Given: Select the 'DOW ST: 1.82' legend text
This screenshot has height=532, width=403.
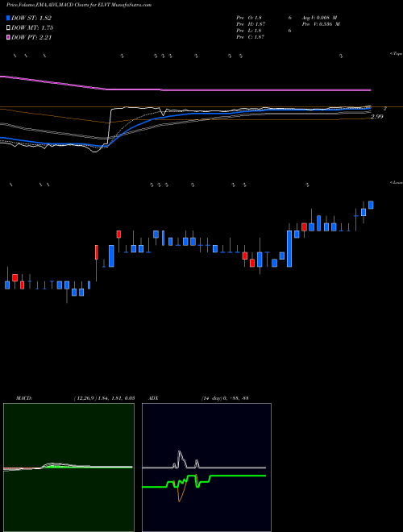Looking at the screenshot, I should [31, 19].
